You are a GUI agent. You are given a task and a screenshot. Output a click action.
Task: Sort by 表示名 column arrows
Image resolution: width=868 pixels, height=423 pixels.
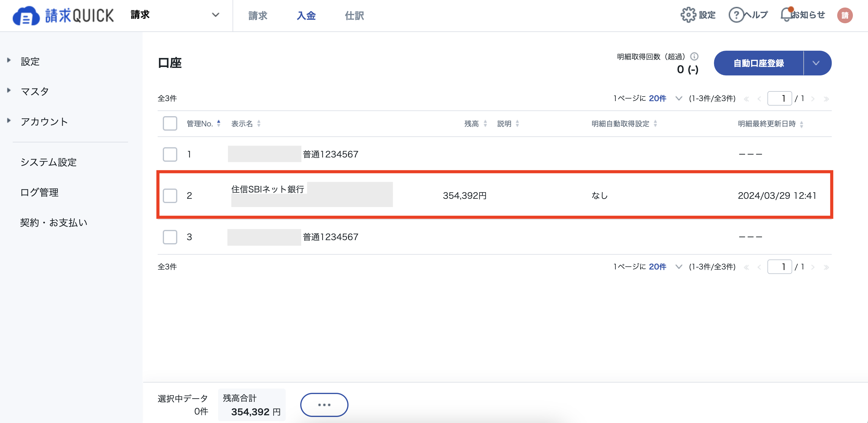pos(259,123)
